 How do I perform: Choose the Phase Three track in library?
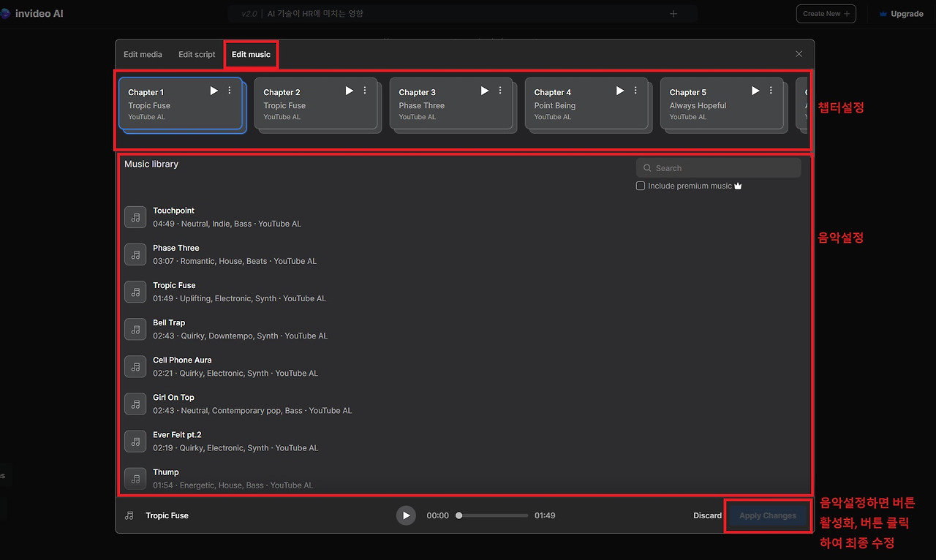tap(175, 248)
